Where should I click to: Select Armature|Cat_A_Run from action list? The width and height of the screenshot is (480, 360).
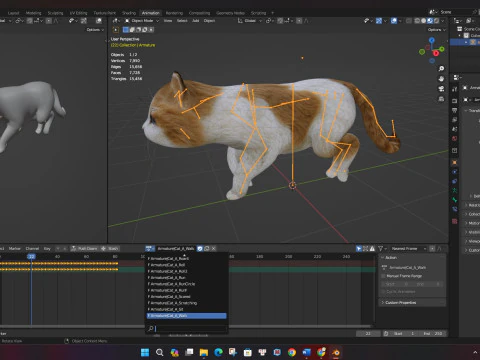[x=187, y=278]
